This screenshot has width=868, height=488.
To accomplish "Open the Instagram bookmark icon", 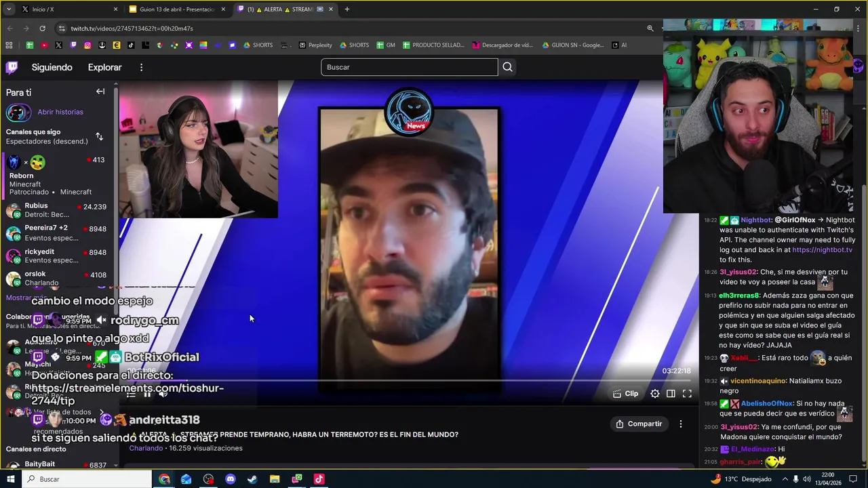I will (x=87, y=45).
